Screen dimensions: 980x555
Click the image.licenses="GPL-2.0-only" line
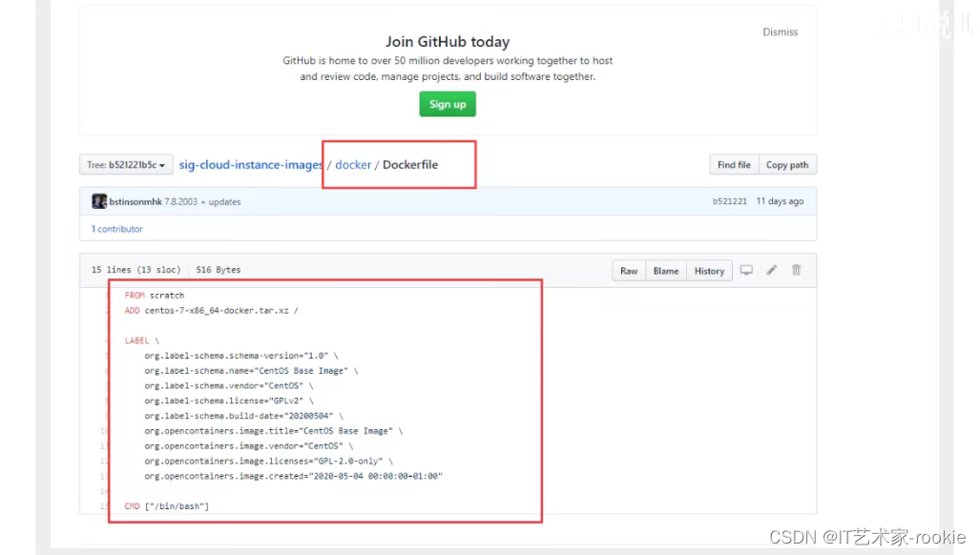pyautogui.click(x=269, y=461)
